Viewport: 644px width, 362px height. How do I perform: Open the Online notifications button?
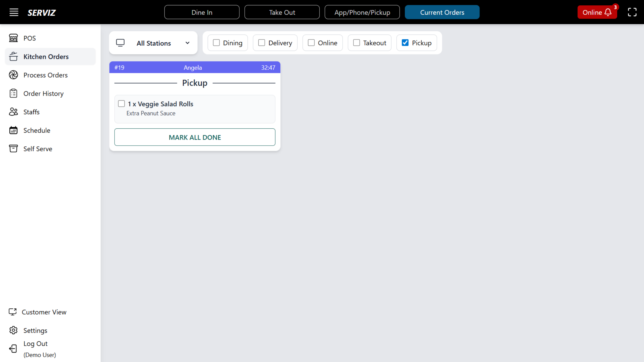[x=597, y=12]
